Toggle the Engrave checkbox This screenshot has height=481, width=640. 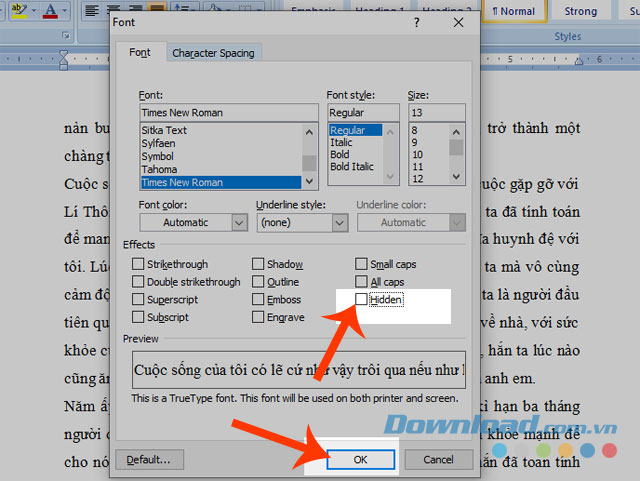[x=258, y=317]
